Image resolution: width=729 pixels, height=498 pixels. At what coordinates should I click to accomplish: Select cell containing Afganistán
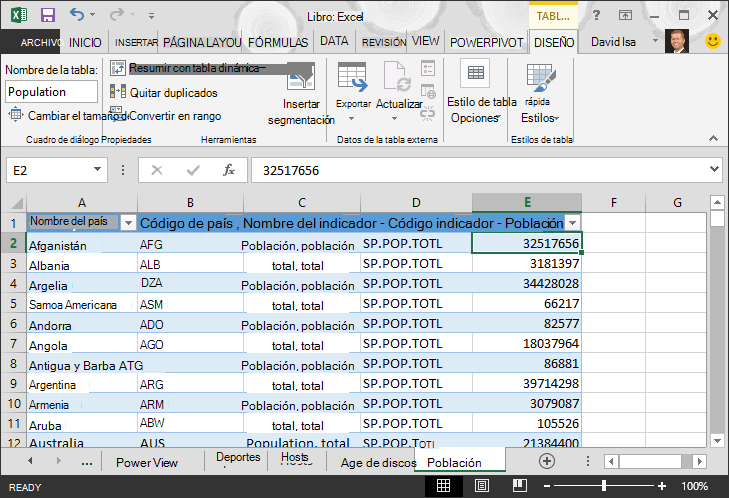[x=82, y=244]
